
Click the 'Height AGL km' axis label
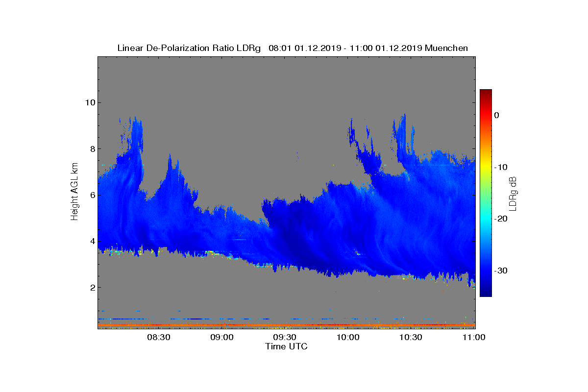[x=74, y=192]
